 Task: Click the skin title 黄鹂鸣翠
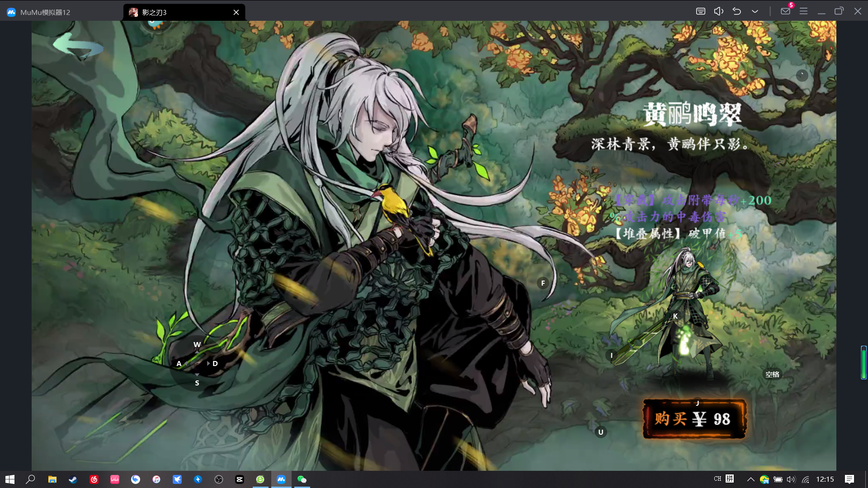(693, 114)
